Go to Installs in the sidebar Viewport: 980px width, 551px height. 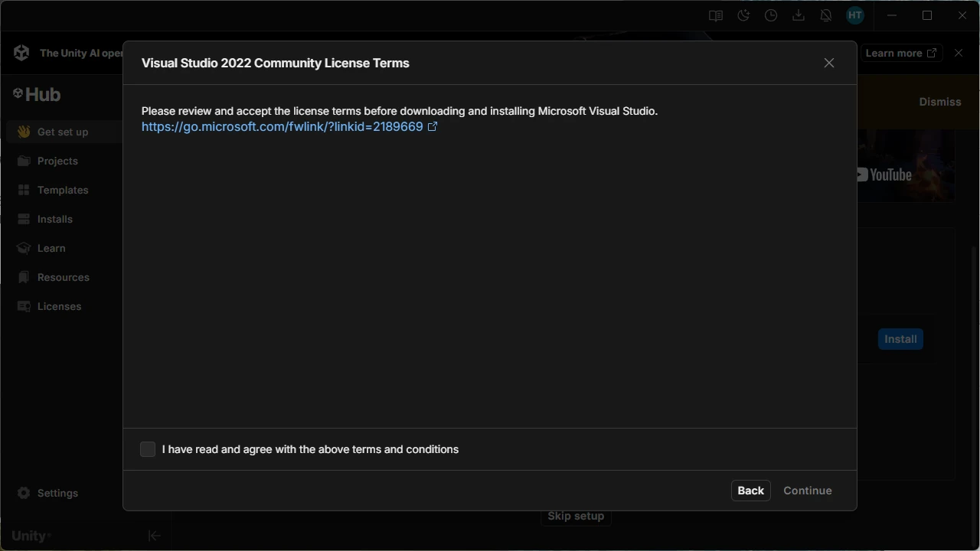[64, 219]
